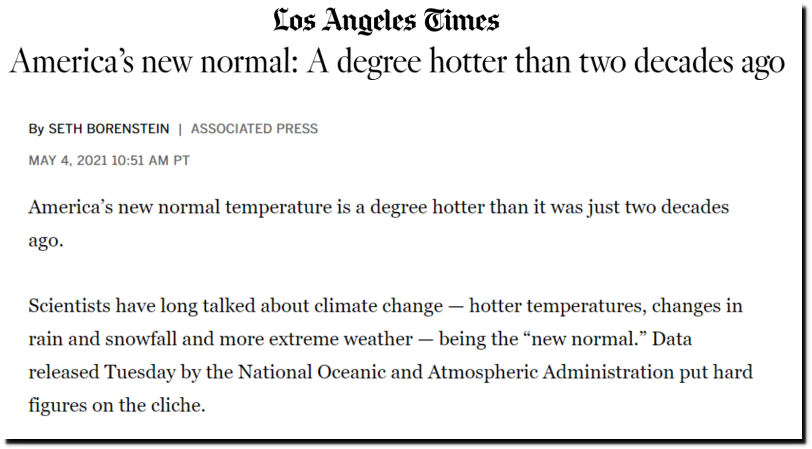This screenshot has width=812, height=449.
Task: Click "two decades ago" in the headline
Action: (682, 63)
